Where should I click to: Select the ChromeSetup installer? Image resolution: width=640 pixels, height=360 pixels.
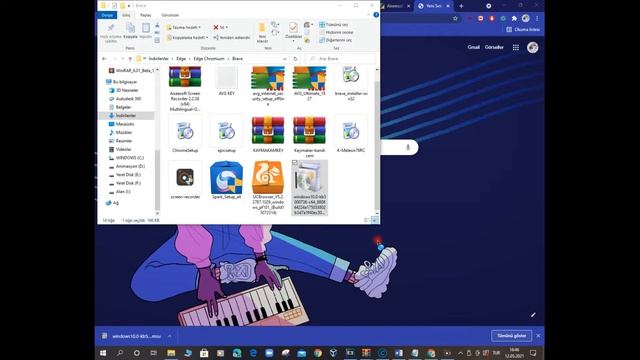185,135
